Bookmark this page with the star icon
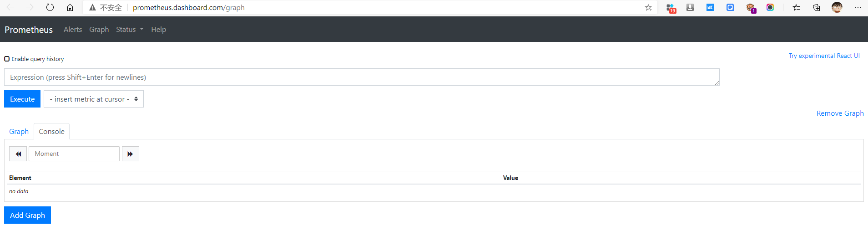The image size is (868, 236). [x=648, y=7]
